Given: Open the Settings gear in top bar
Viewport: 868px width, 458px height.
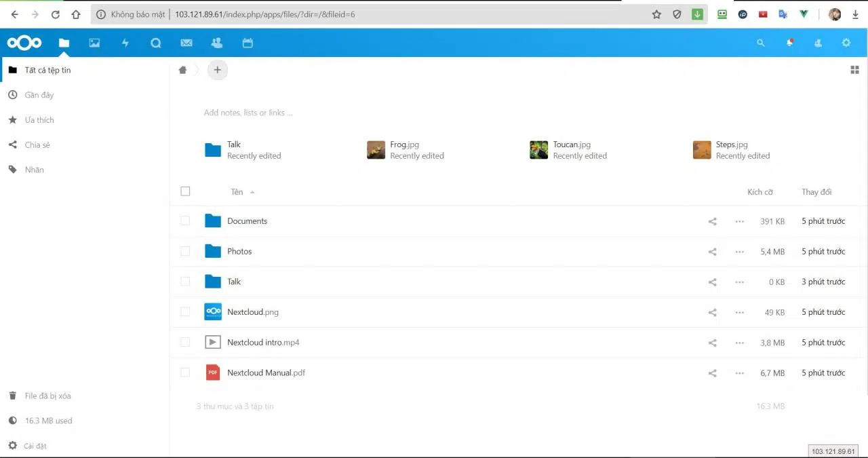Looking at the screenshot, I should coord(846,42).
